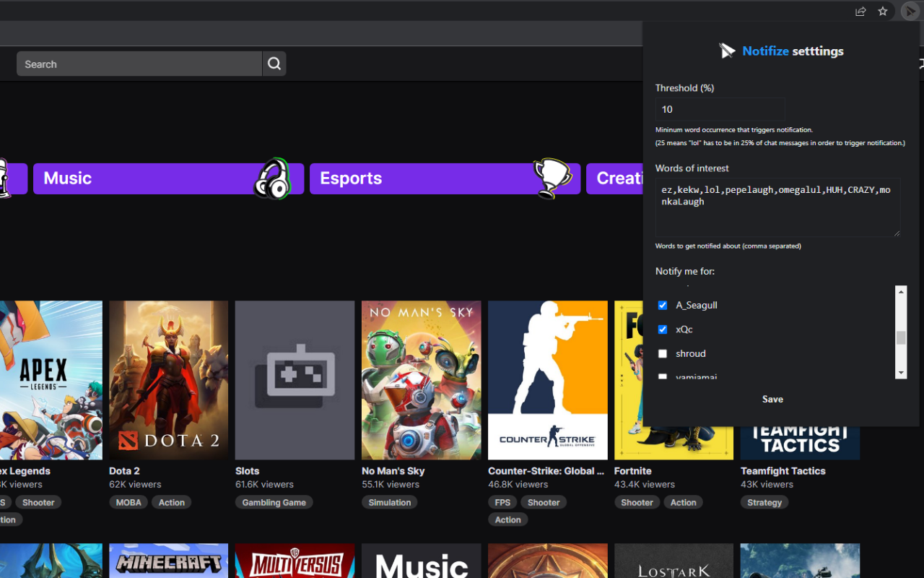Select the Action tag under Fortnite
This screenshot has width=924, height=578.
click(684, 502)
